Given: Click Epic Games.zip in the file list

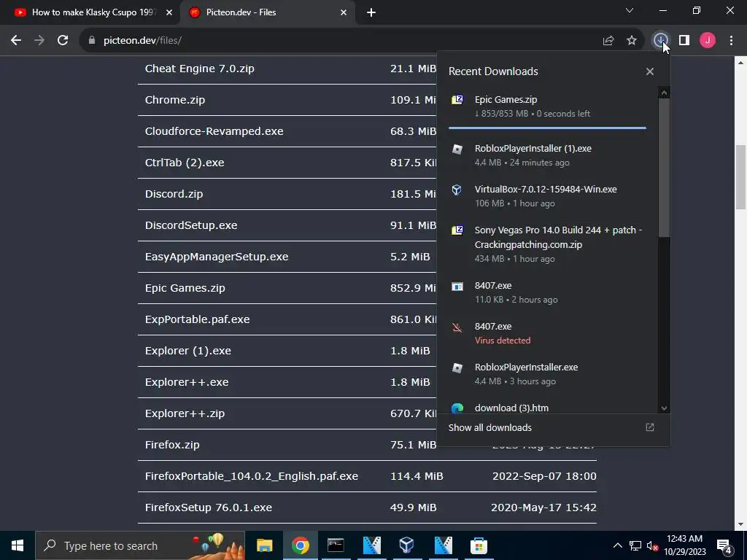Looking at the screenshot, I should 185,288.
